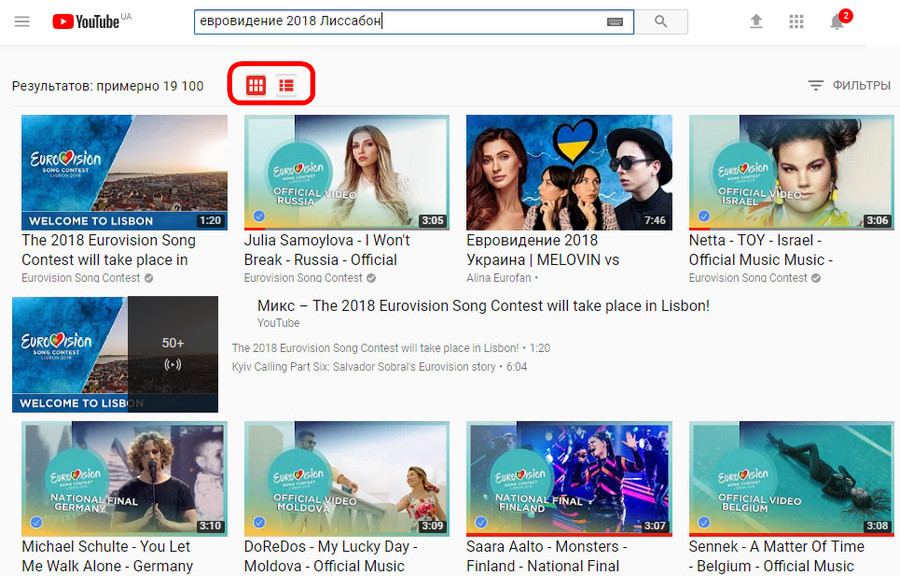Image resolution: width=900 pixels, height=576 pixels.
Task: Open the DoReDos Moldova thumbnail
Action: pyautogui.click(x=347, y=479)
